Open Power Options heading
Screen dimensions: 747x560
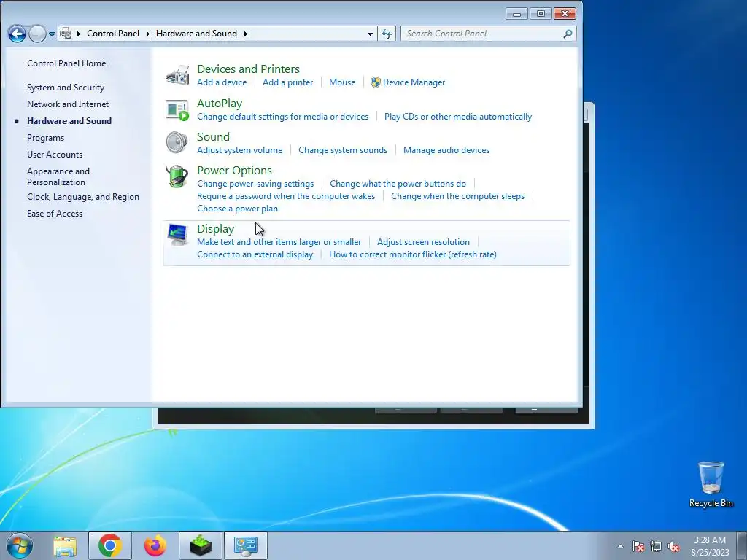coord(234,171)
